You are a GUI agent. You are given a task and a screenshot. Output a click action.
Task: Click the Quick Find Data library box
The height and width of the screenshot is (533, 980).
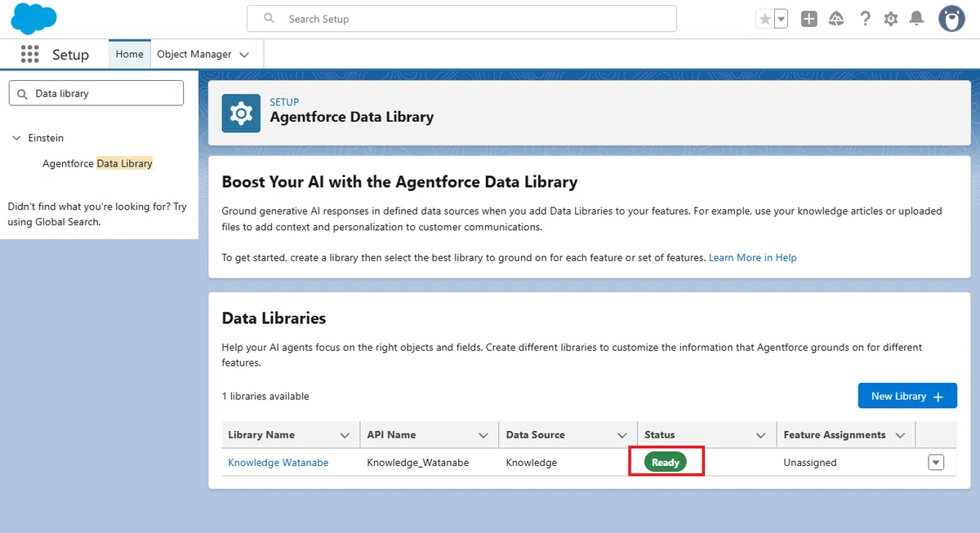(x=96, y=93)
